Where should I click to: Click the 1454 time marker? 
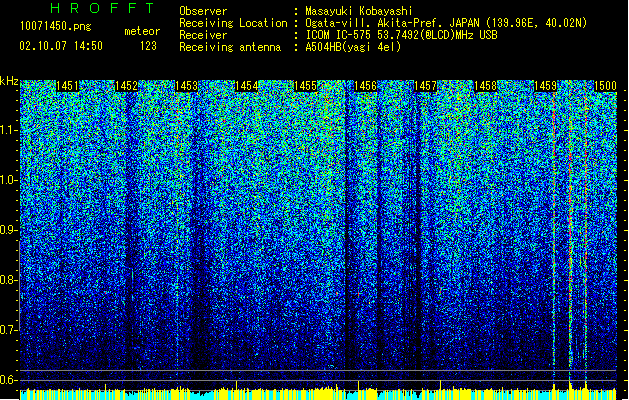point(246,86)
